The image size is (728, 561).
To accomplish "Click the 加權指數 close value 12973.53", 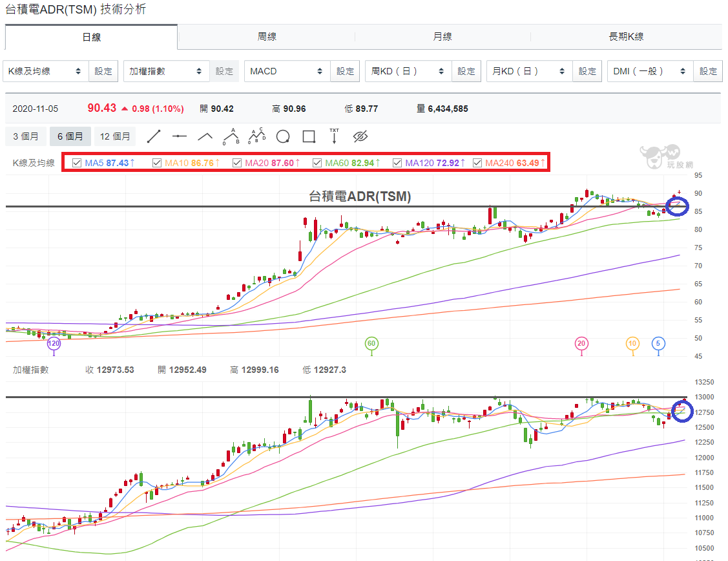I will (115, 370).
